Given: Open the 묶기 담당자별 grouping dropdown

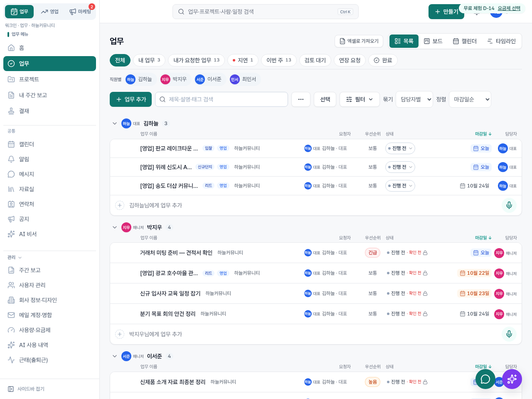Looking at the screenshot, I should click(x=414, y=99).
